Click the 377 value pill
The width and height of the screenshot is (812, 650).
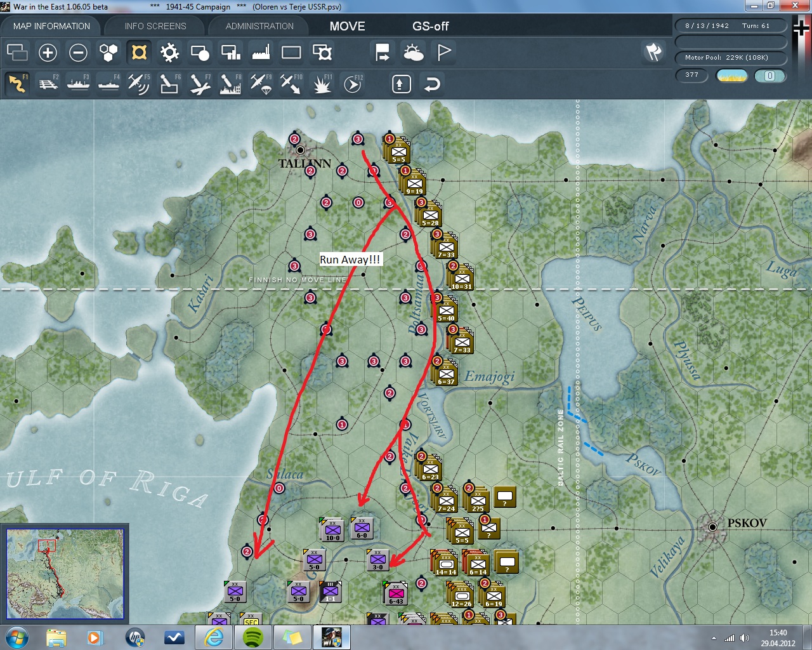point(691,75)
